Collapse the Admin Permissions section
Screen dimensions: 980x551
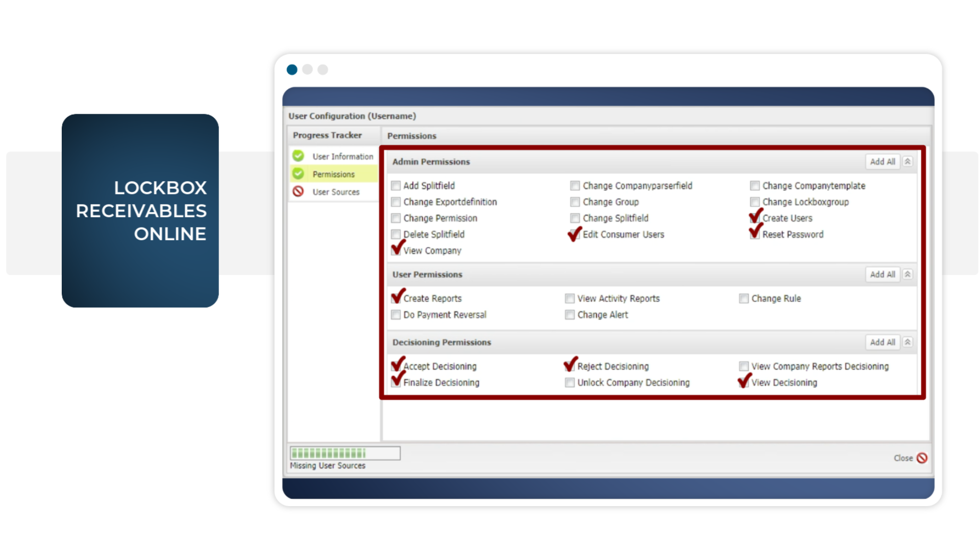pos(908,161)
